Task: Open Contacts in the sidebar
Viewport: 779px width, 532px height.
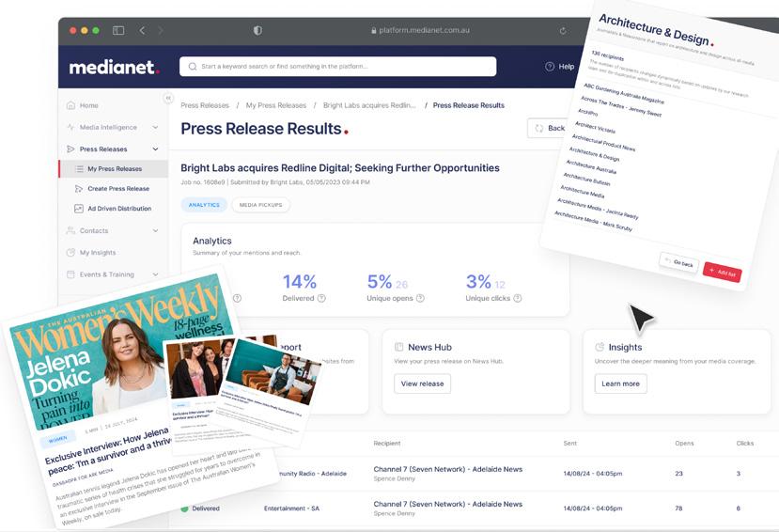Action: coord(93,230)
